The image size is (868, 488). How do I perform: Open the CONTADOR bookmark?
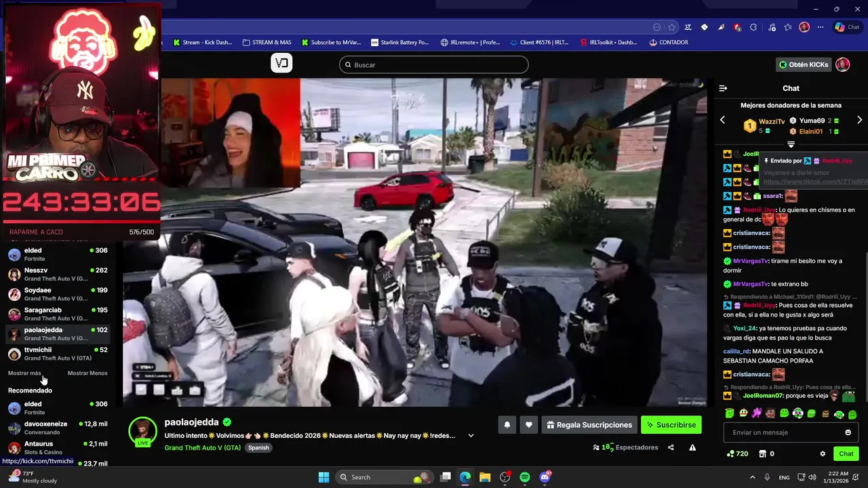coord(669,42)
